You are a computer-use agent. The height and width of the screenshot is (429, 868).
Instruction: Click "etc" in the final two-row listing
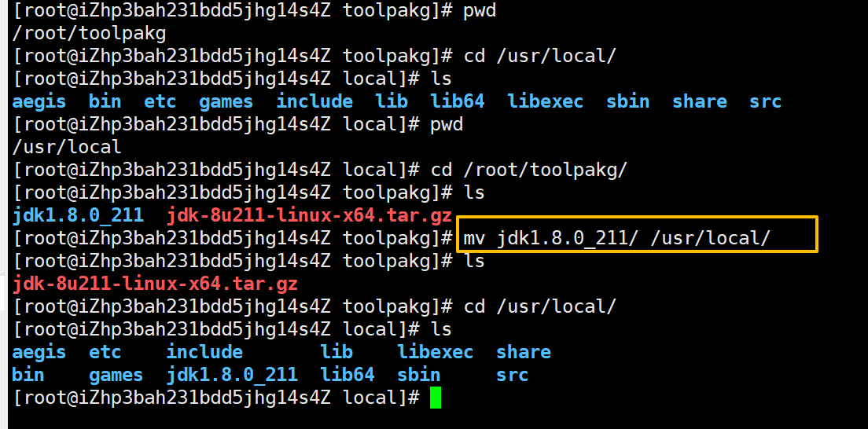pyautogui.click(x=105, y=352)
